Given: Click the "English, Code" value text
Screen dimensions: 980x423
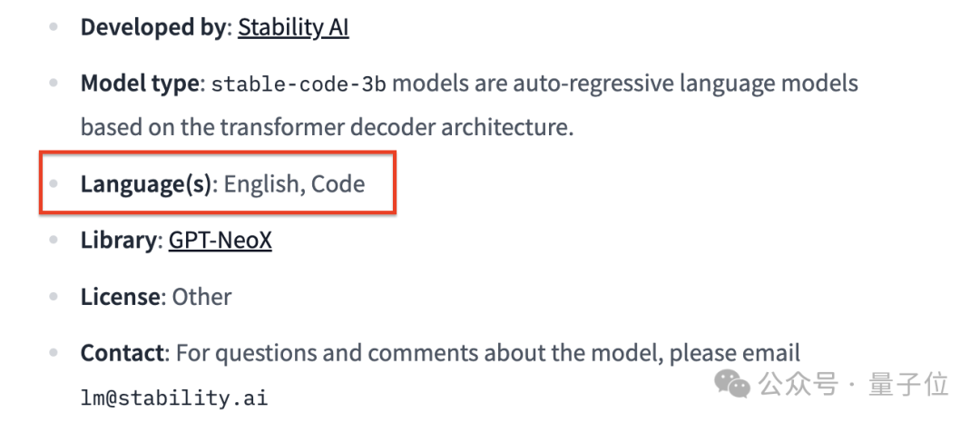Looking at the screenshot, I should pyautogui.click(x=294, y=184).
